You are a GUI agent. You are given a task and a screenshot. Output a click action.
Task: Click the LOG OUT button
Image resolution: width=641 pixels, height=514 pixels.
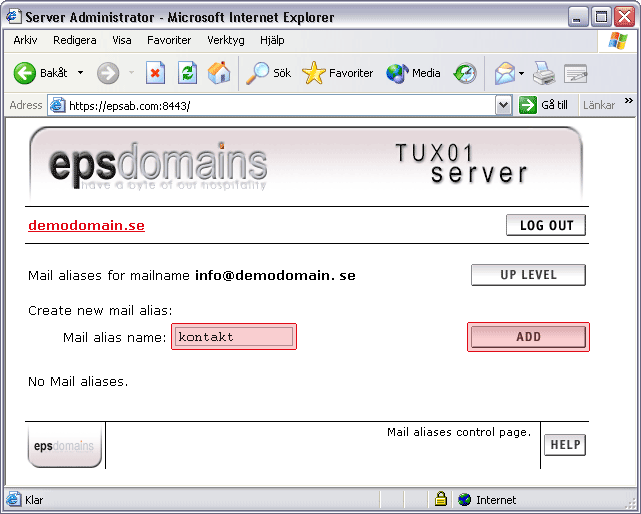tap(546, 225)
